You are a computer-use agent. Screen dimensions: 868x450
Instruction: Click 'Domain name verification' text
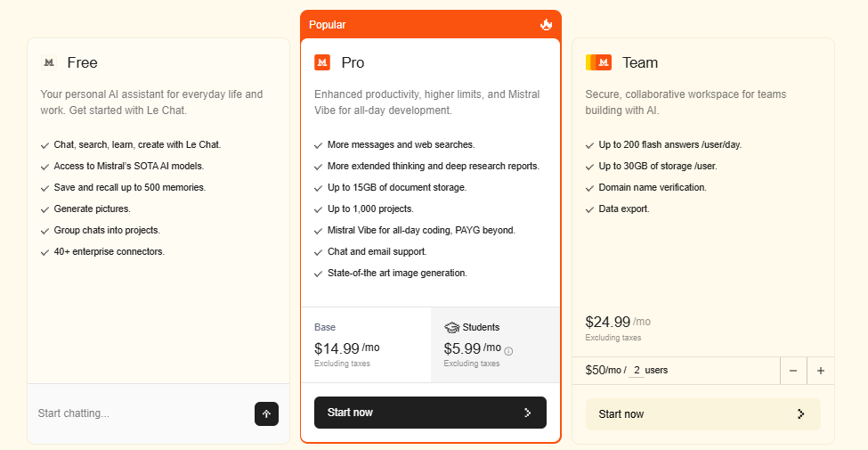(653, 187)
